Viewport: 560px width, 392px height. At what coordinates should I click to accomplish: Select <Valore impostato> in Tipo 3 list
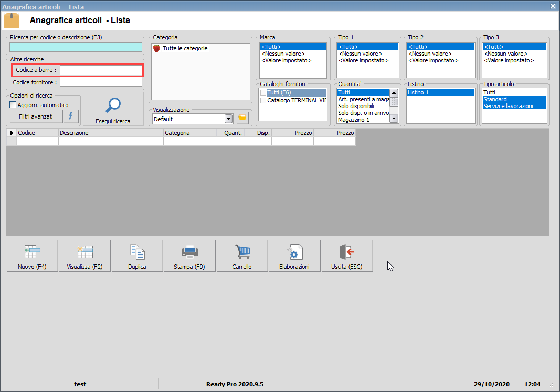coord(514,60)
